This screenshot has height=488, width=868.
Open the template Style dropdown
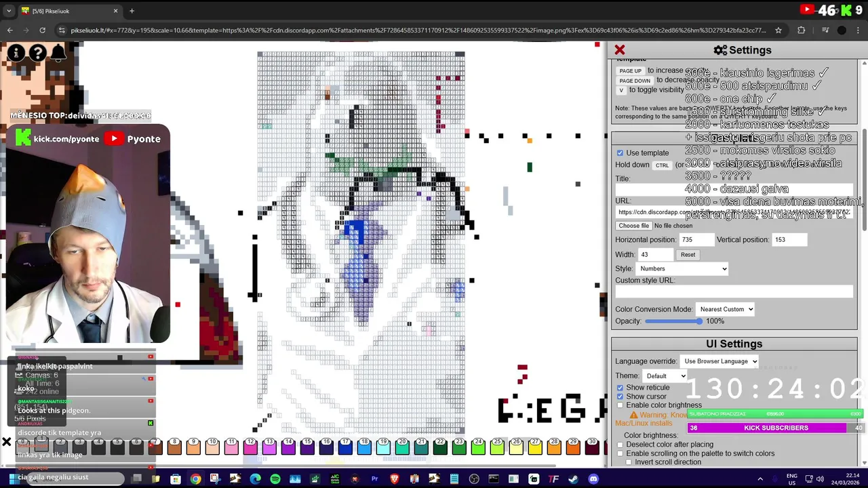pos(683,268)
